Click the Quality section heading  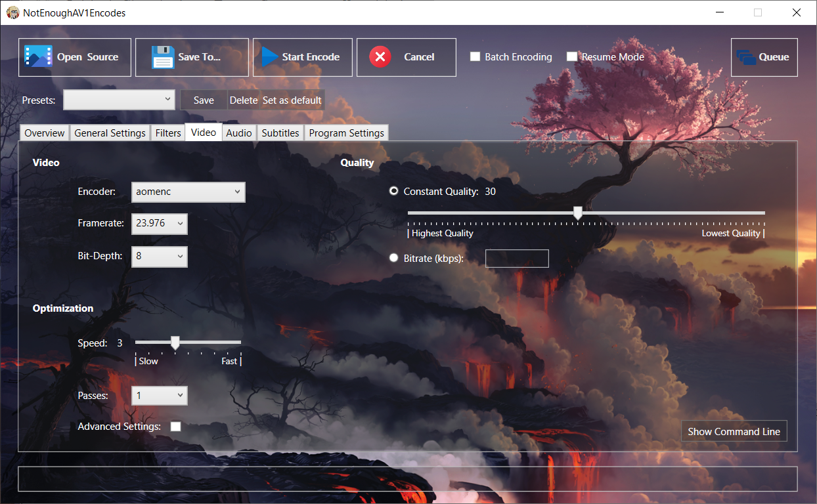[357, 162]
